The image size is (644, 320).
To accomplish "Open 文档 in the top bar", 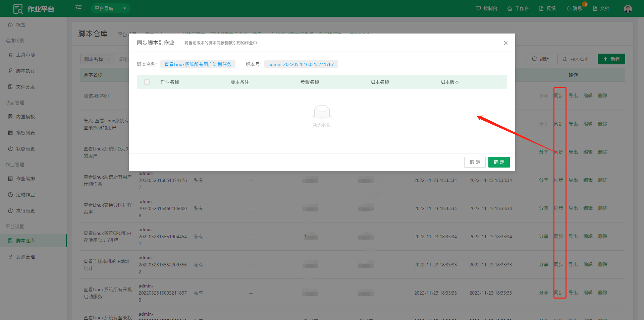I will coord(601,8).
